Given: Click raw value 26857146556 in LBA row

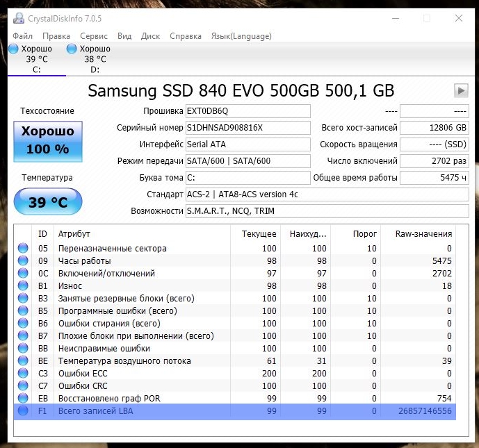Looking at the screenshot, I should 425,410.
